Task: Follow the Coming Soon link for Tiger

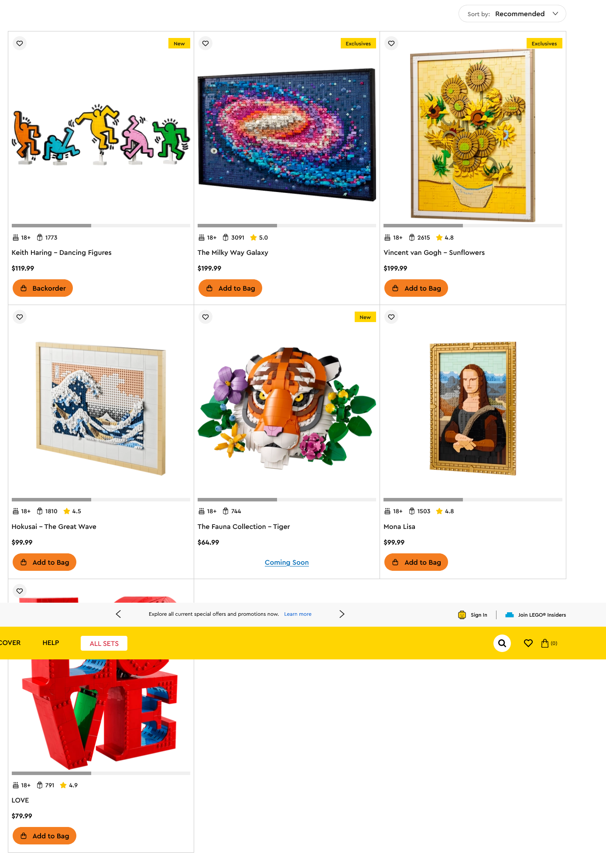Action: 287,563
